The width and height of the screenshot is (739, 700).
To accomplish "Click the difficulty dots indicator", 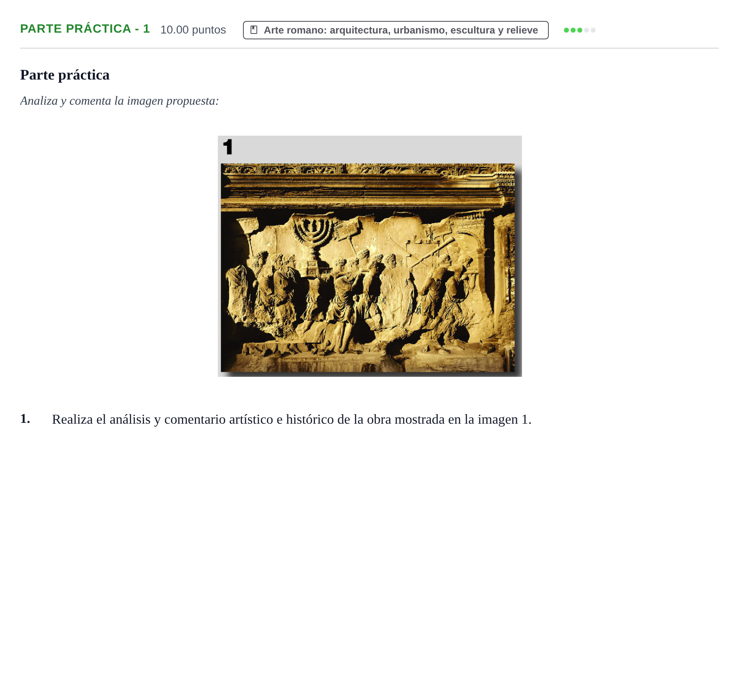I will coord(579,30).
